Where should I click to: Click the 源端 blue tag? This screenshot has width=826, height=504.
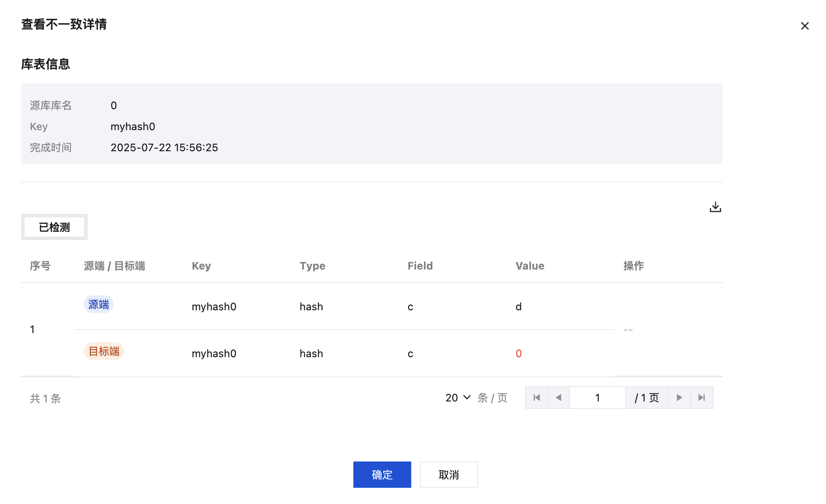(x=99, y=304)
